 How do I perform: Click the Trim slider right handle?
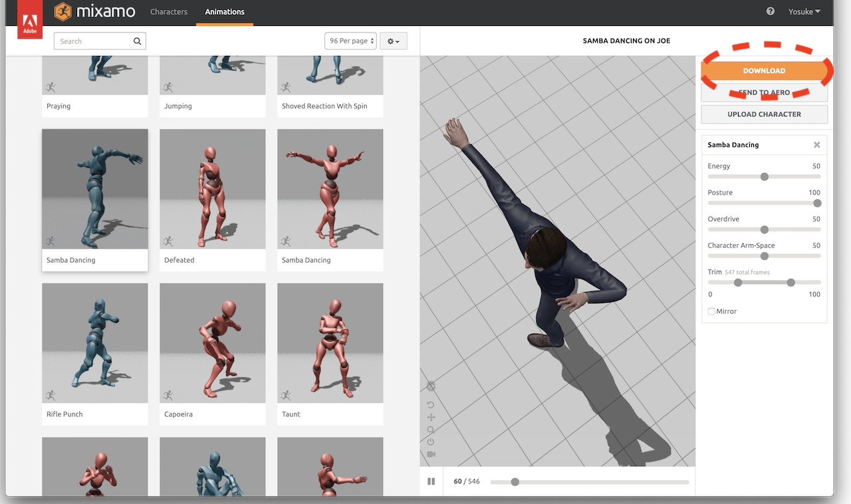click(790, 283)
